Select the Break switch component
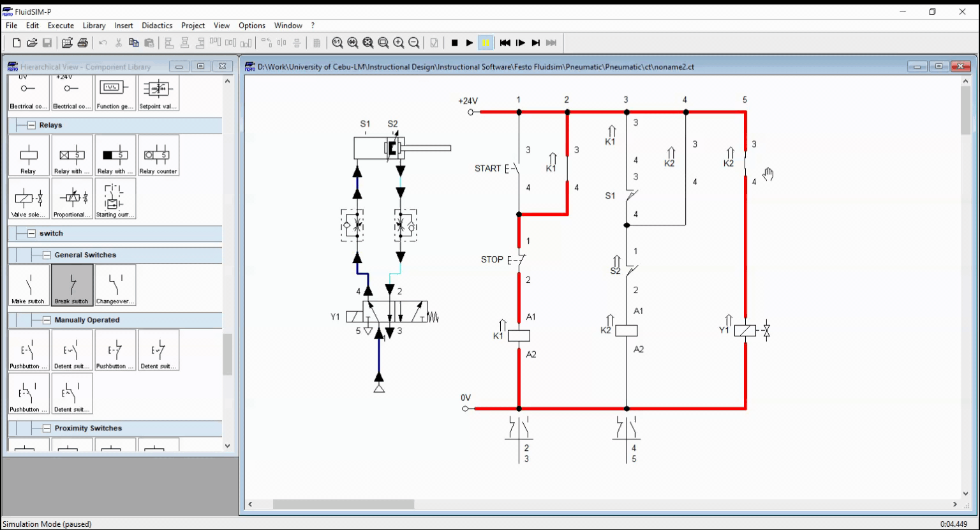 pyautogui.click(x=72, y=285)
